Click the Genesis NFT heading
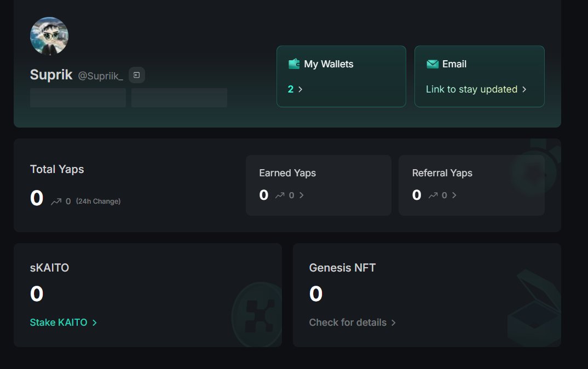This screenshot has width=588, height=369. 342,268
